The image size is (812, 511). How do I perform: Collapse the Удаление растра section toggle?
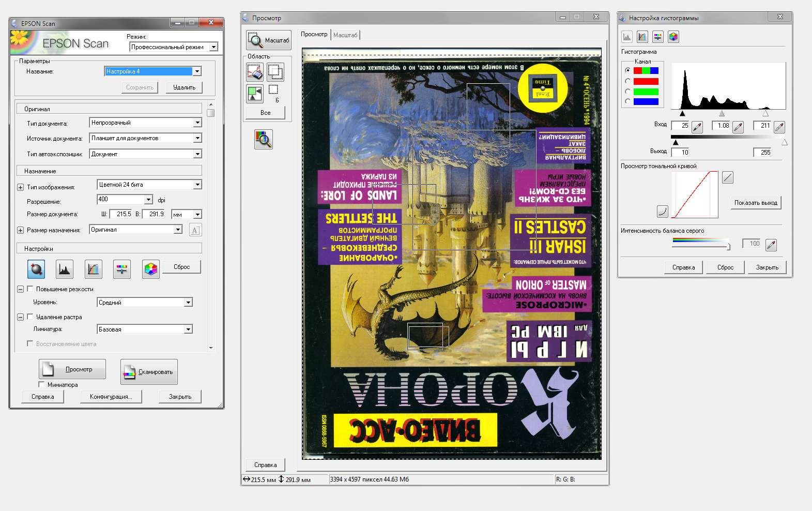pos(20,317)
